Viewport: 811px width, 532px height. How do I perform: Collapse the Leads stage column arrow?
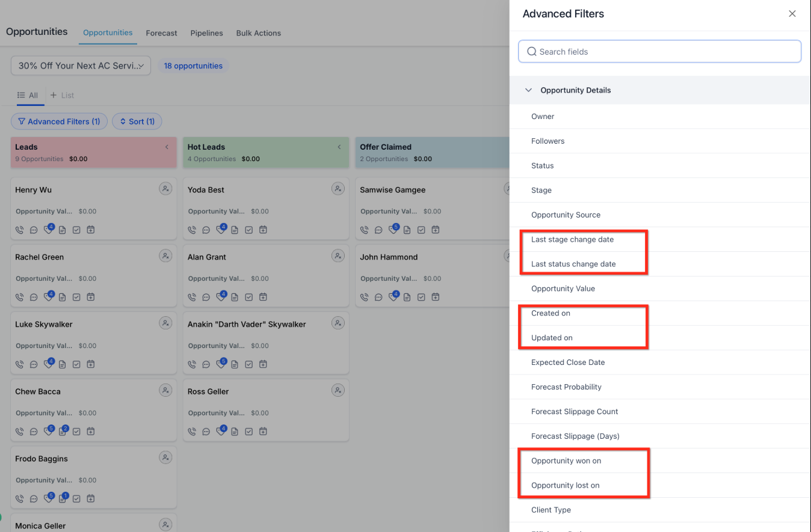click(x=167, y=147)
